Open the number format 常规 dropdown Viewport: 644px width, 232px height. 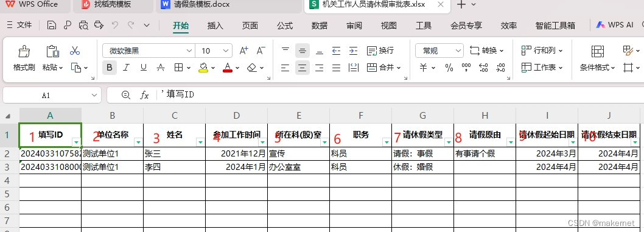click(x=458, y=51)
